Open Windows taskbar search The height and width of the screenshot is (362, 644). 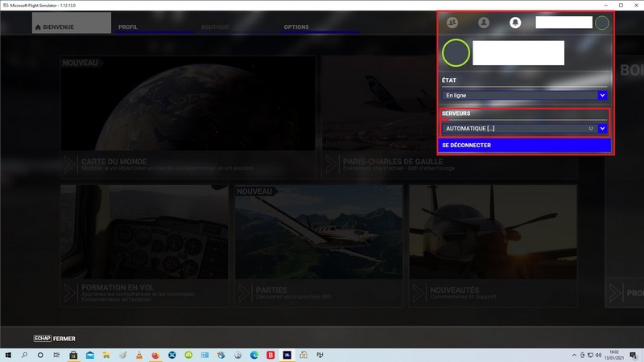pyautogui.click(x=24, y=355)
